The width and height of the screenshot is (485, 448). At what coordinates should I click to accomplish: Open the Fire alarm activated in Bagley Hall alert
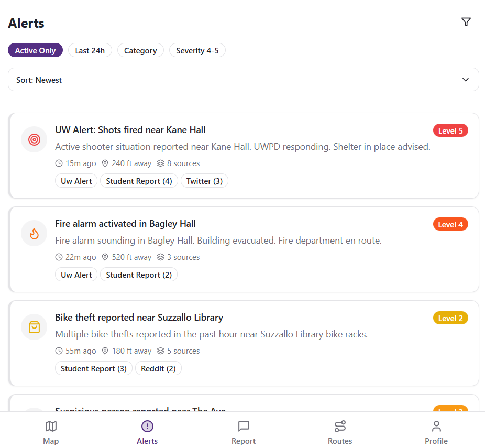tap(125, 224)
